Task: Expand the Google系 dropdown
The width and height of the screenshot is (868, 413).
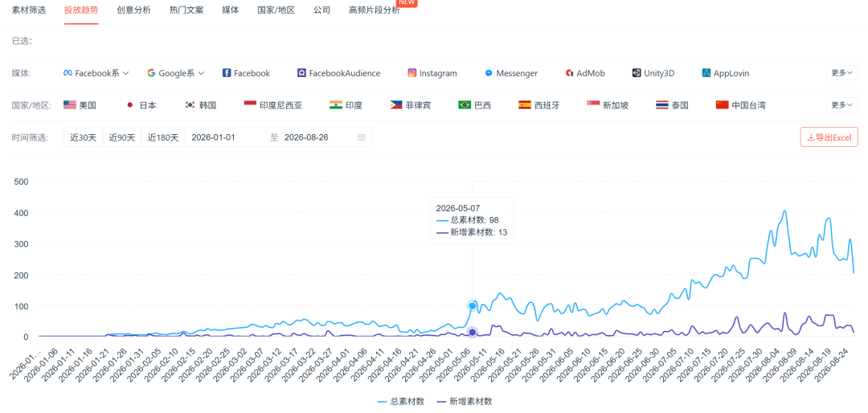Action: click(175, 73)
